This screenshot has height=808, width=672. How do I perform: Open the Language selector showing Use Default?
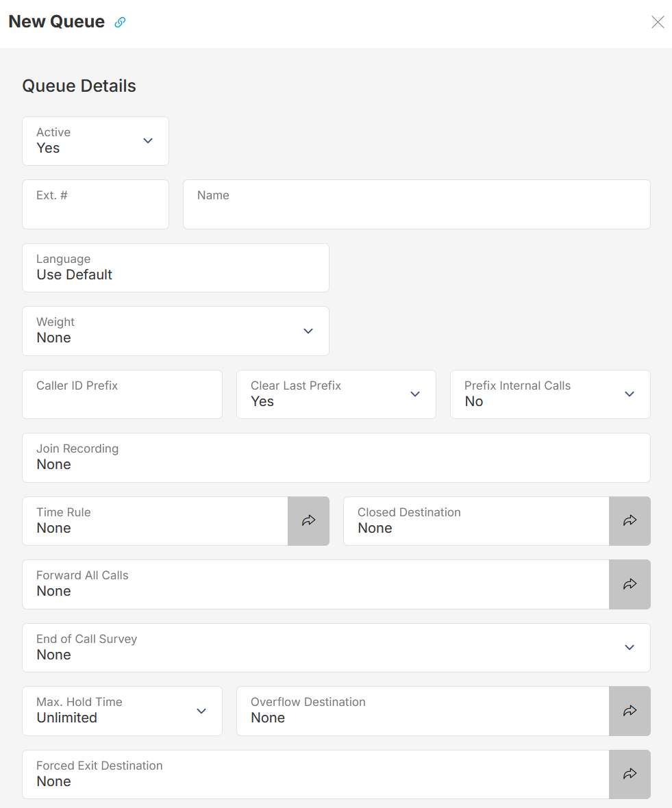coord(175,267)
